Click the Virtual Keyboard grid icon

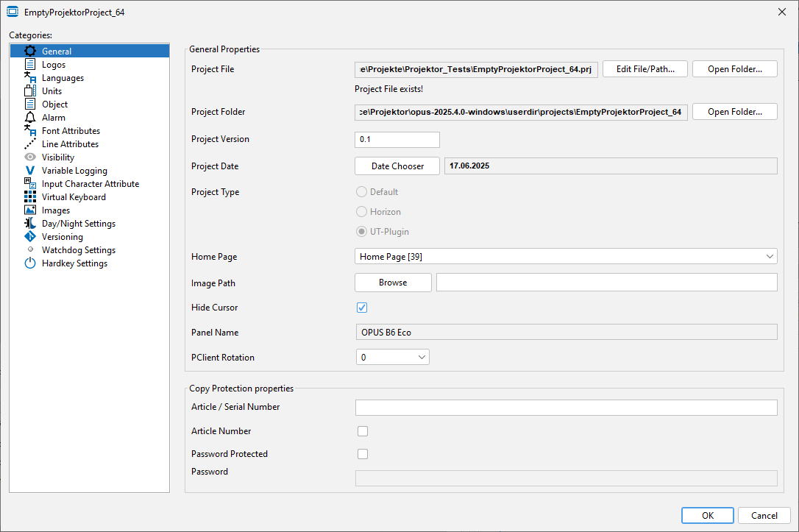(x=30, y=197)
